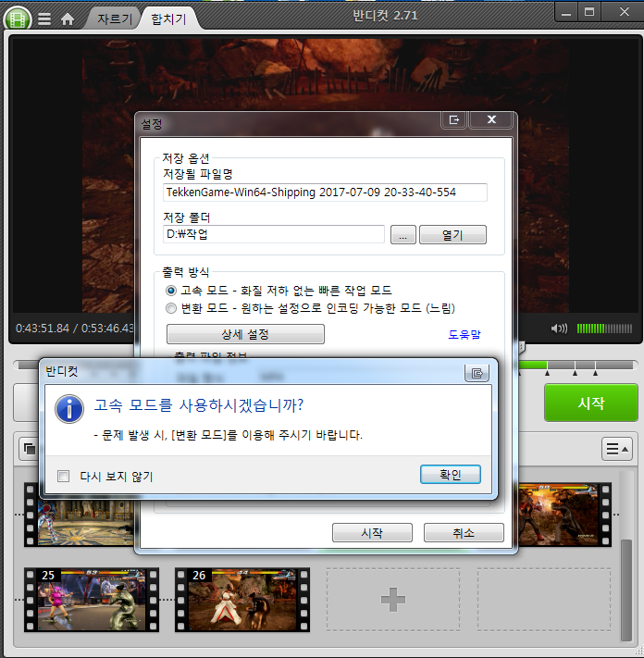Minimize the Bandicut window

point(566,14)
